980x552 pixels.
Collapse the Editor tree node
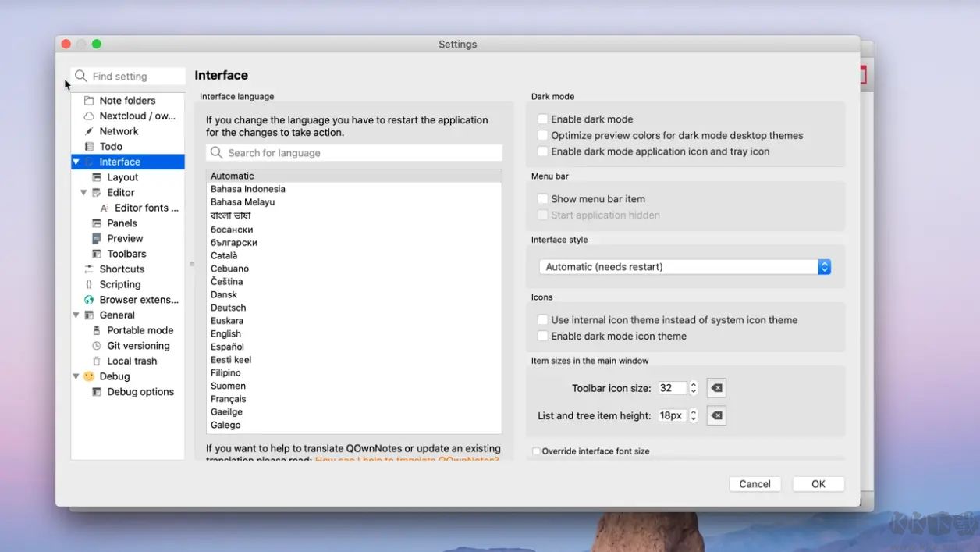(83, 193)
